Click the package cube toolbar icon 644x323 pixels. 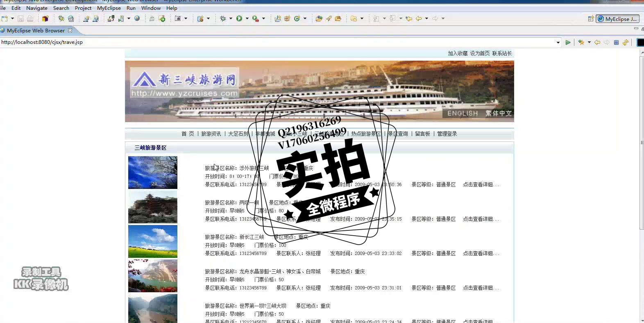(x=45, y=18)
